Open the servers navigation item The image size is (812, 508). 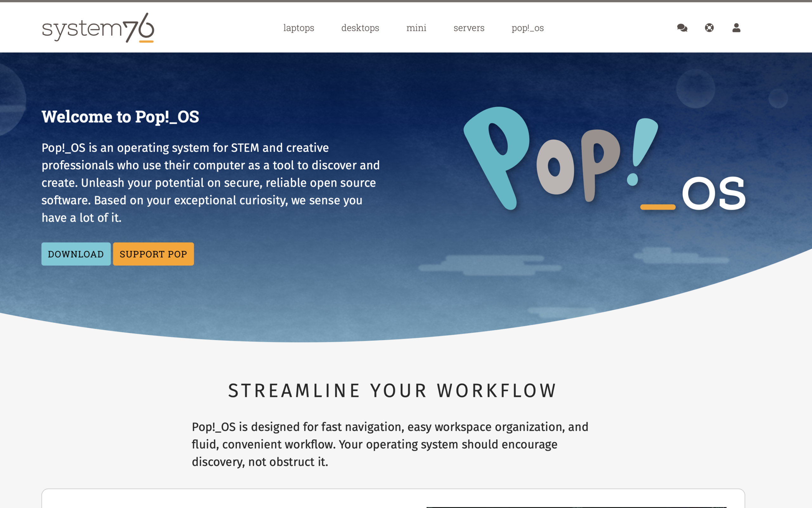(469, 28)
